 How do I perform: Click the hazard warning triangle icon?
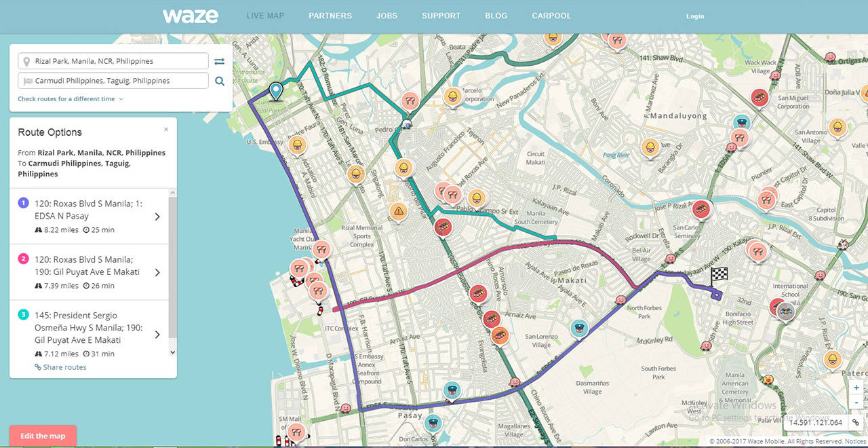pyautogui.click(x=399, y=212)
